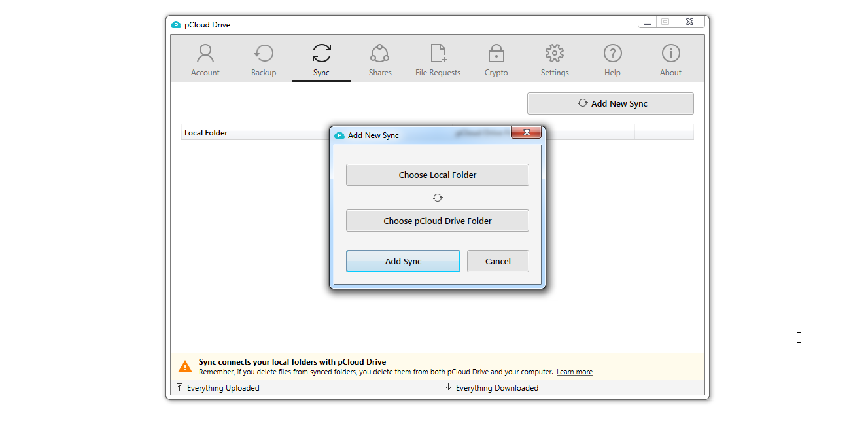This screenshot has width=868, height=428.
Task: Open the Backup tab
Action: [x=264, y=60]
